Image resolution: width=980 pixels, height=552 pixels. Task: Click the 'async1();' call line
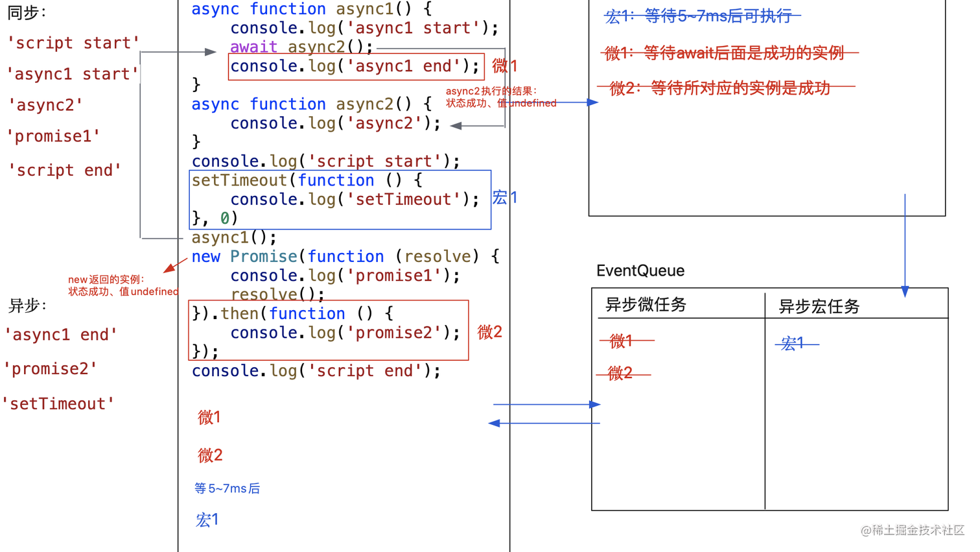pyautogui.click(x=234, y=237)
